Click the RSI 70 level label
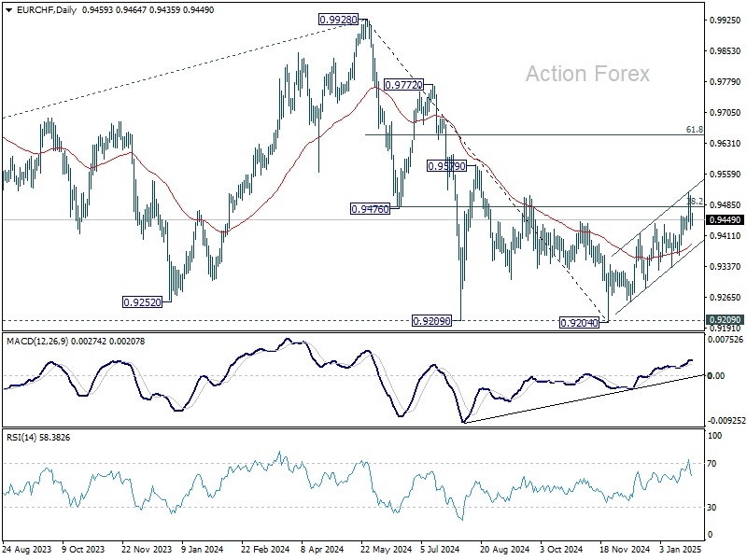 712,463
